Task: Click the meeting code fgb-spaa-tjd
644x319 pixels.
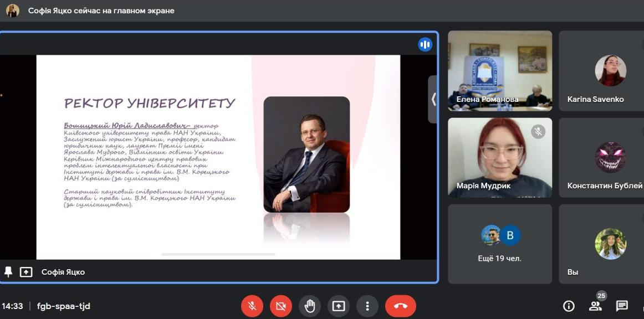Action: (x=63, y=306)
